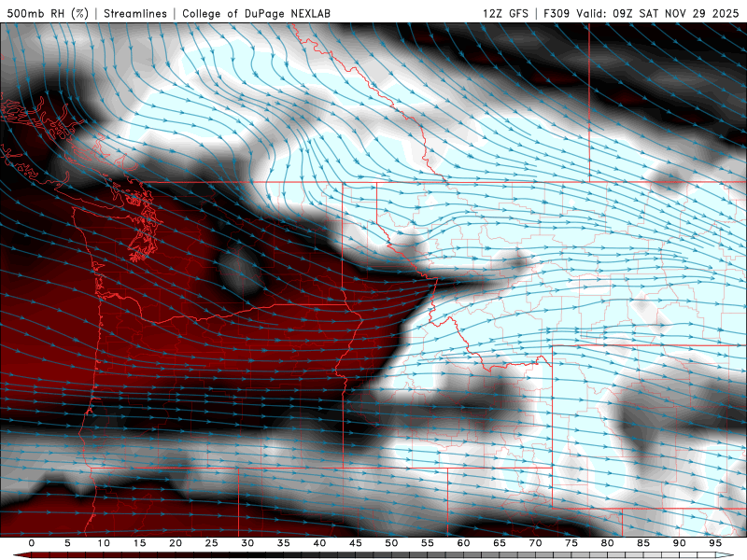Click 'College of DuPage NEXLAB' text
Screen dimensions: 747x560
coord(256,13)
